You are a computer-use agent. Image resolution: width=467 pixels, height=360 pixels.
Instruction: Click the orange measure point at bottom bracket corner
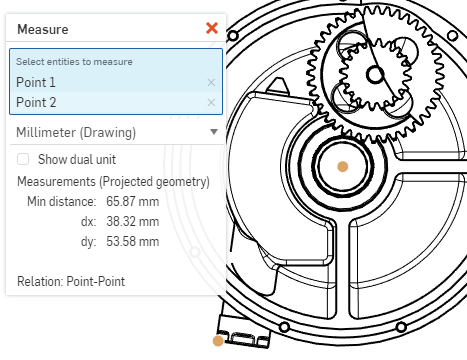(x=218, y=341)
